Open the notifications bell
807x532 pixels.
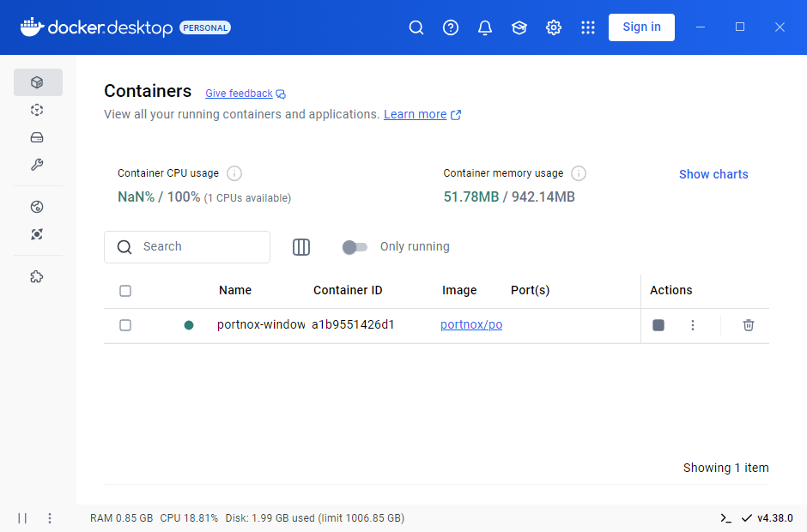(485, 27)
